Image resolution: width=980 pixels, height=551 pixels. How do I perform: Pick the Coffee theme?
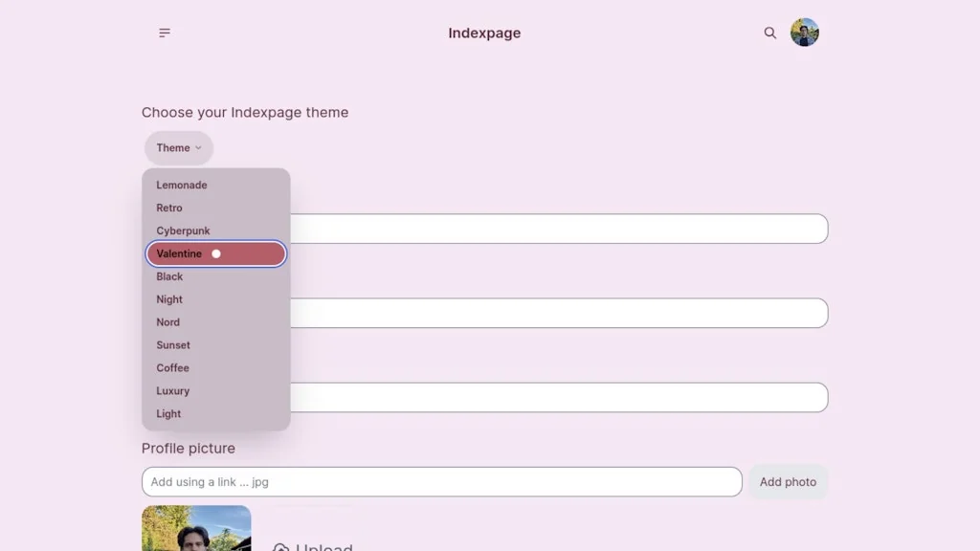(x=172, y=368)
